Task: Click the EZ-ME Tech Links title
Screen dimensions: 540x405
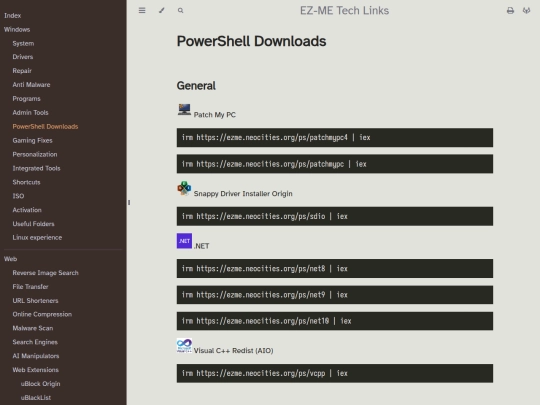Action: pyautogui.click(x=344, y=11)
